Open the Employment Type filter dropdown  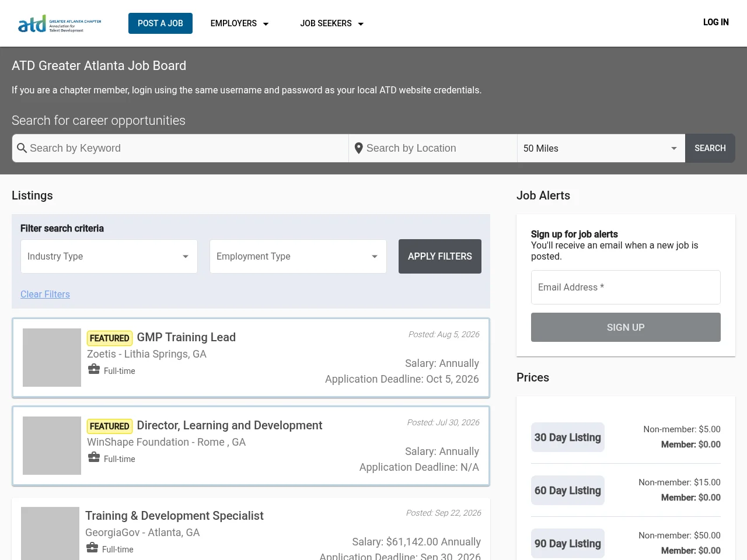(x=298, y=256)
